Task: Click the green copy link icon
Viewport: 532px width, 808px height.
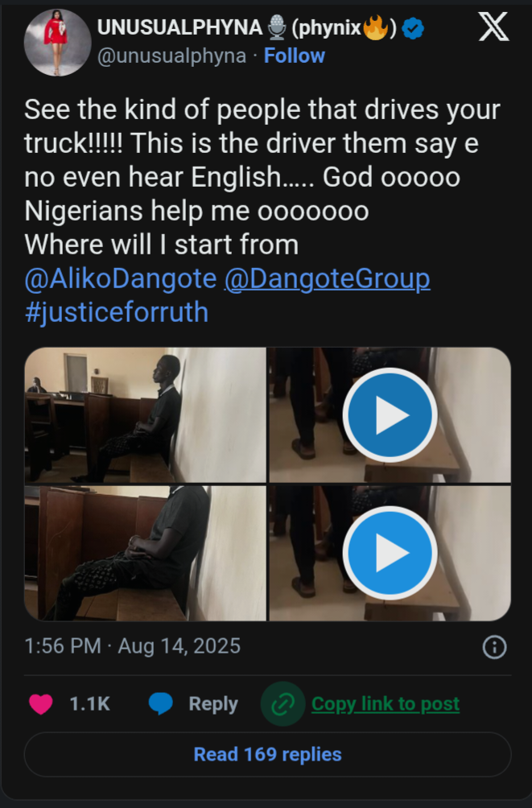Action: (282, 703)
